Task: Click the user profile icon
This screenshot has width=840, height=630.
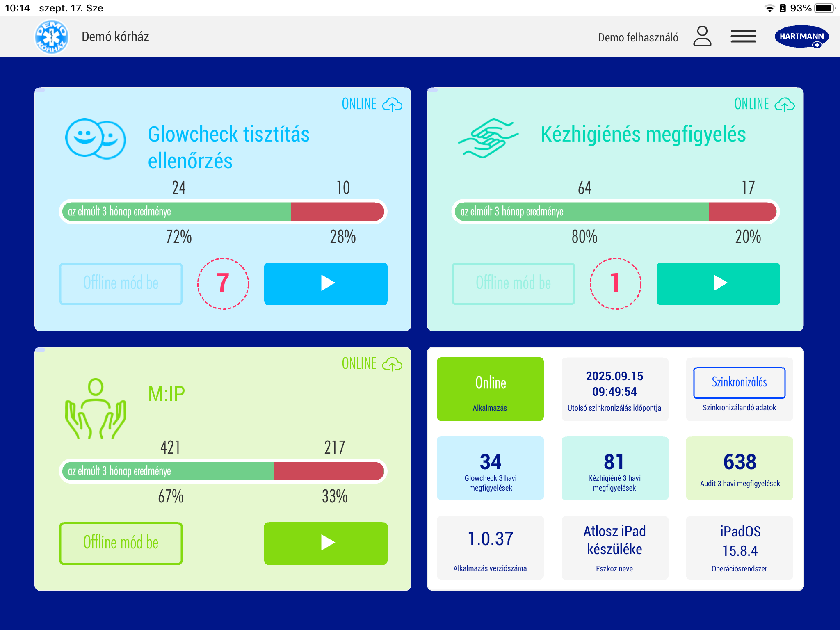Action: (x=702, y=37)
